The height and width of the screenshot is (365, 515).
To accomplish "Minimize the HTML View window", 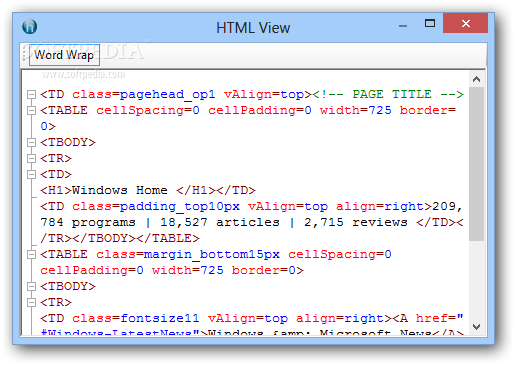I will pyautogui.click(x=403, y=25).
